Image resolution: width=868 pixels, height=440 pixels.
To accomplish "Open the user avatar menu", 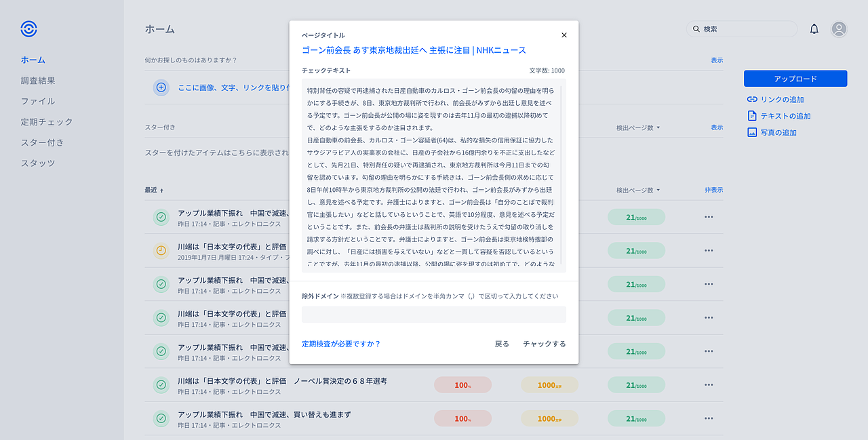I will click(x=839, y=29).
